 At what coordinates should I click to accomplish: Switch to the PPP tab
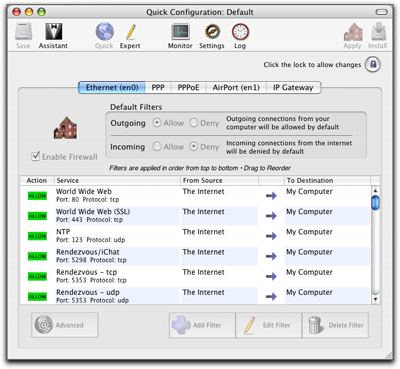158,87
